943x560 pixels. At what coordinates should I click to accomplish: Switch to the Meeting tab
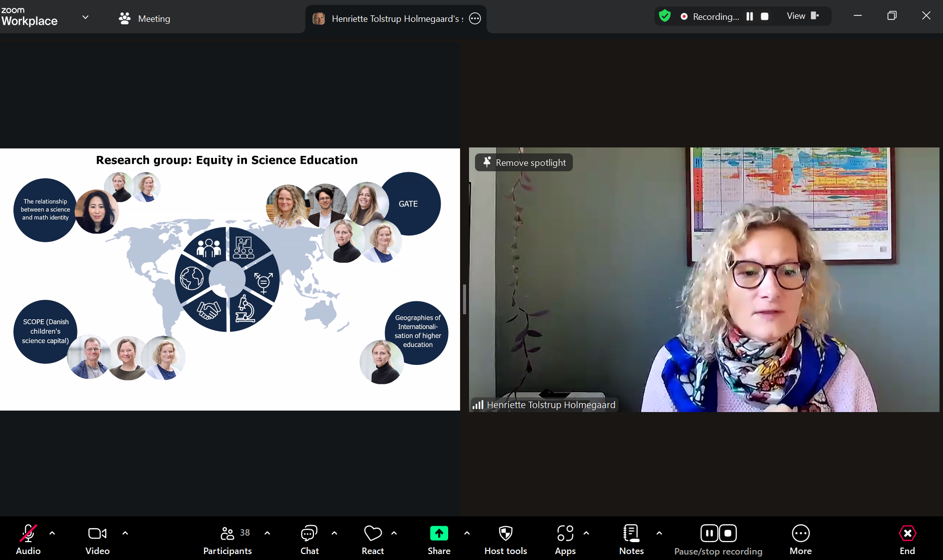145,19
